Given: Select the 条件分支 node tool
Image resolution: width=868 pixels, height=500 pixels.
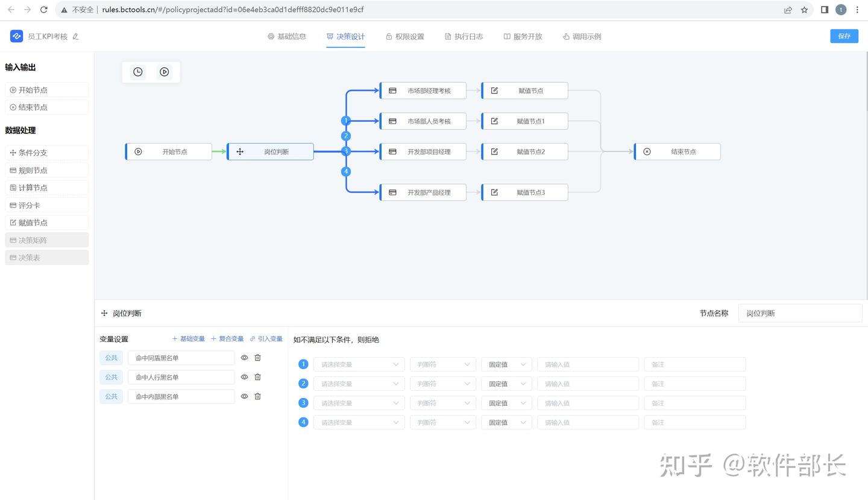Looking at the screenshot, I should pyautogui.click(x=46, y=152).
